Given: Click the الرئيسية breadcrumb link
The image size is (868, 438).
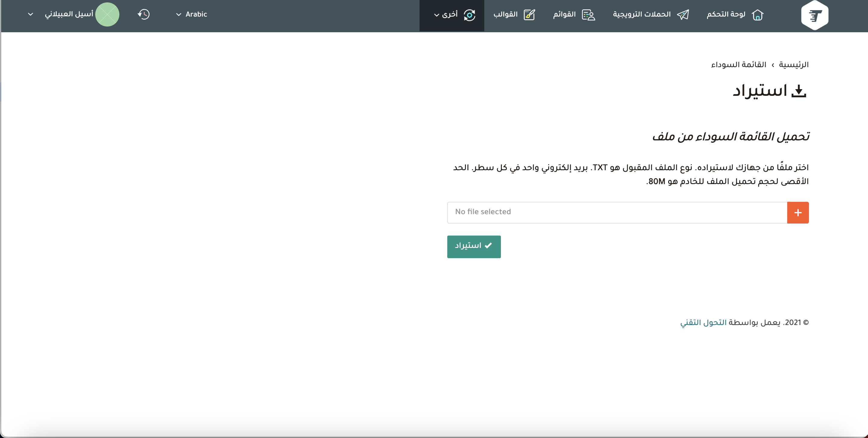Looking at the screenshot, I should coord(794,65).
